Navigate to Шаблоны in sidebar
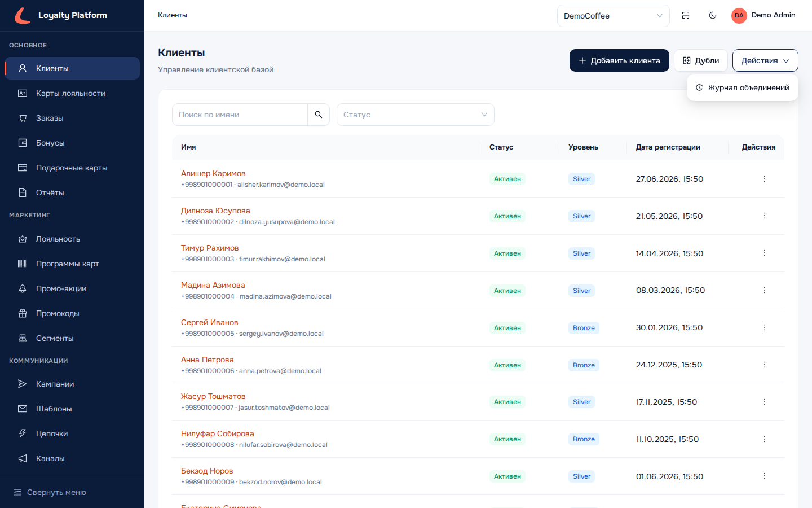This screenshot has height=508, width=812. pyautogui.click(x=72, y=409)
